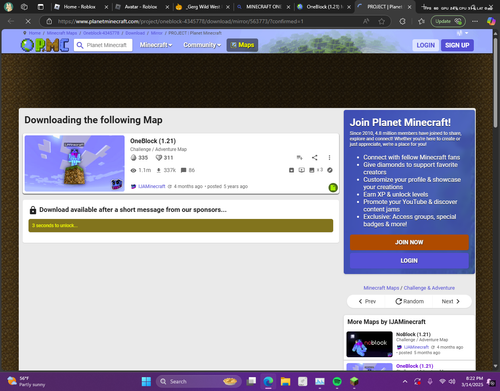The image size is (500, 391).
Task: Click the first square icon on OneBlock card
Action: coord(291,170)
